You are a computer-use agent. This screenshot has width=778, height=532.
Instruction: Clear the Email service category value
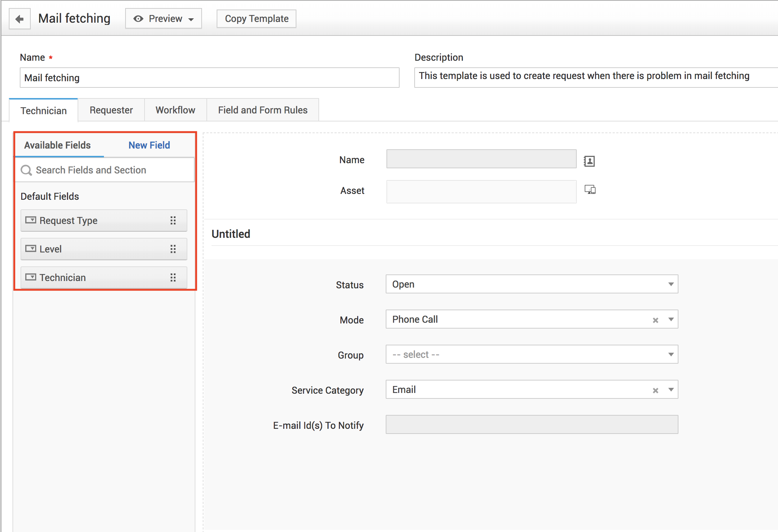(x=655, y=390)
